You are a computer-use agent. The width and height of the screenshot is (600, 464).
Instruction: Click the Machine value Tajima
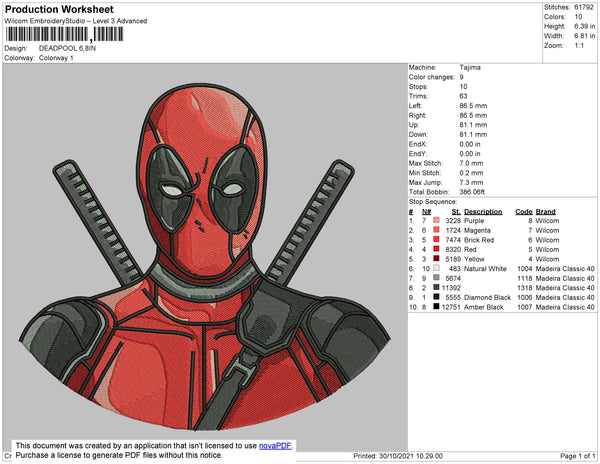tap(470, 67)
